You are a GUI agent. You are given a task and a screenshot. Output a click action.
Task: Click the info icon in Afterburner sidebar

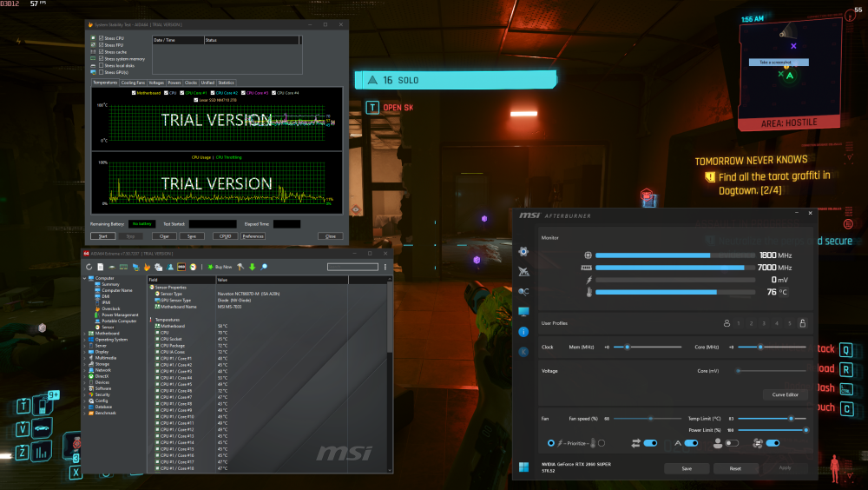point(523,332)
